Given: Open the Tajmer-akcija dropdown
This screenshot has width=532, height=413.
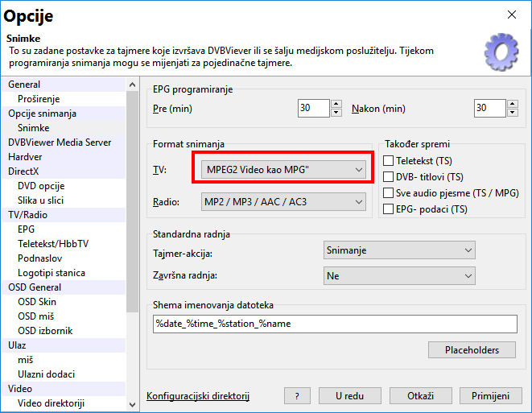Looking at the screenshot, I should tap(398, 251).
